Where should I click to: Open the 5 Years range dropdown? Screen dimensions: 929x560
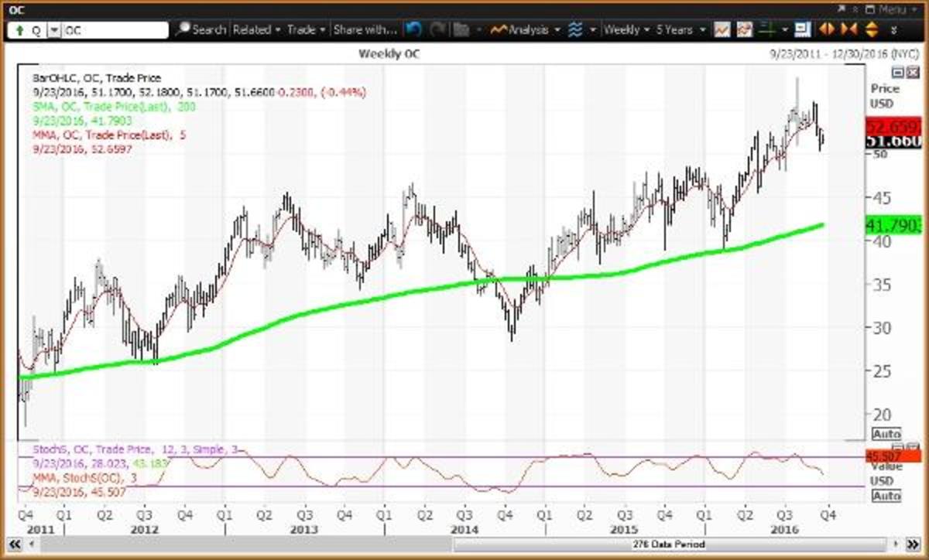tap(680, 30)
